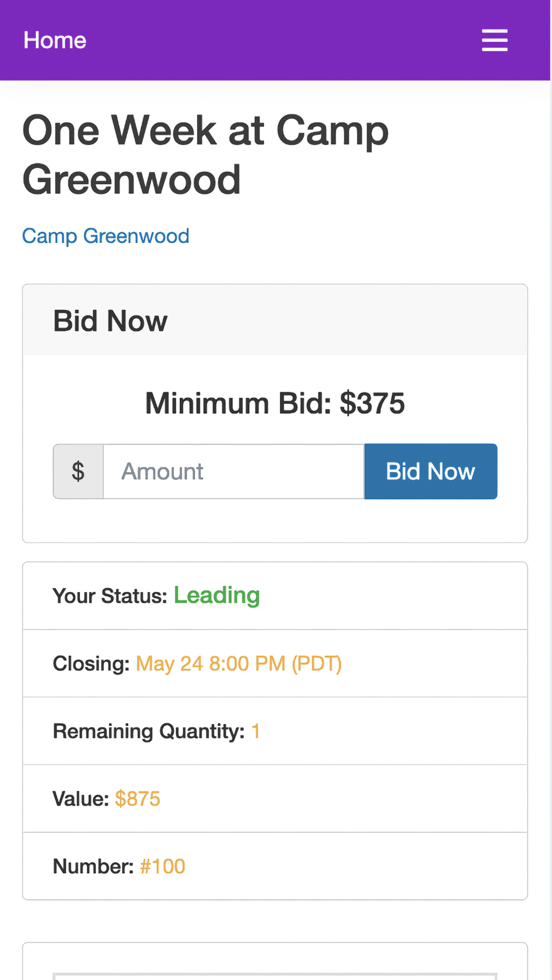The height and width of the screenshot is (980, 552).
Task: Open the hamburger navigation menu
Action: click(x=495, y=40)
